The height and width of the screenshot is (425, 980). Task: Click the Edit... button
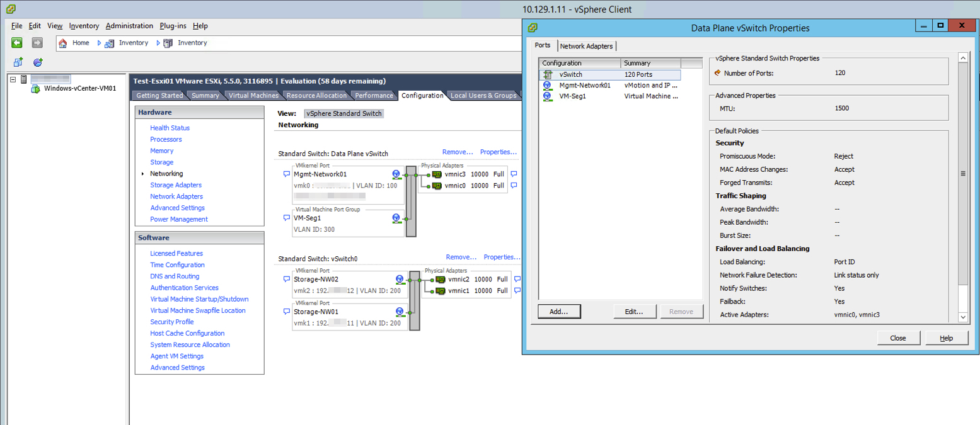click(x=635, y=311)
